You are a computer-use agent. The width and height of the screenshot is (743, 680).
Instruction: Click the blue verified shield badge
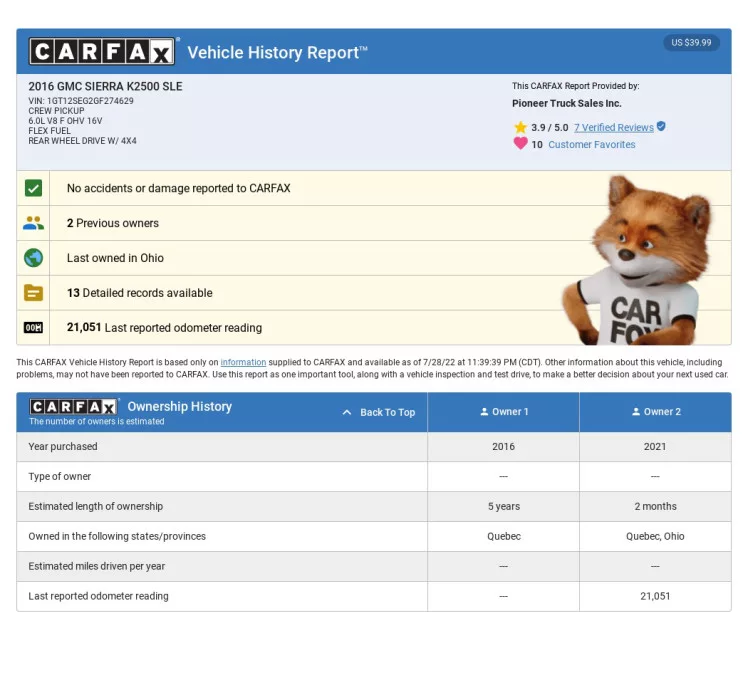pos(661,127)
